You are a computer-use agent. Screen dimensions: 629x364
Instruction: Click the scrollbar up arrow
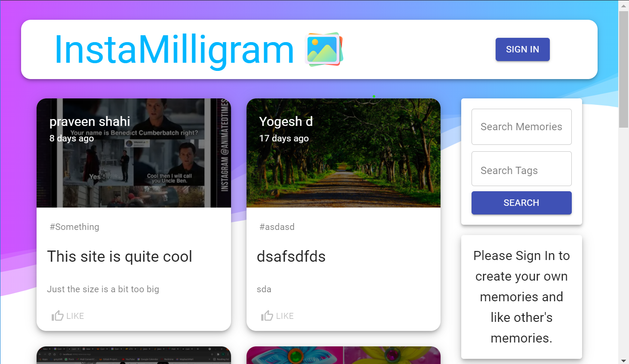coord(623,6)
